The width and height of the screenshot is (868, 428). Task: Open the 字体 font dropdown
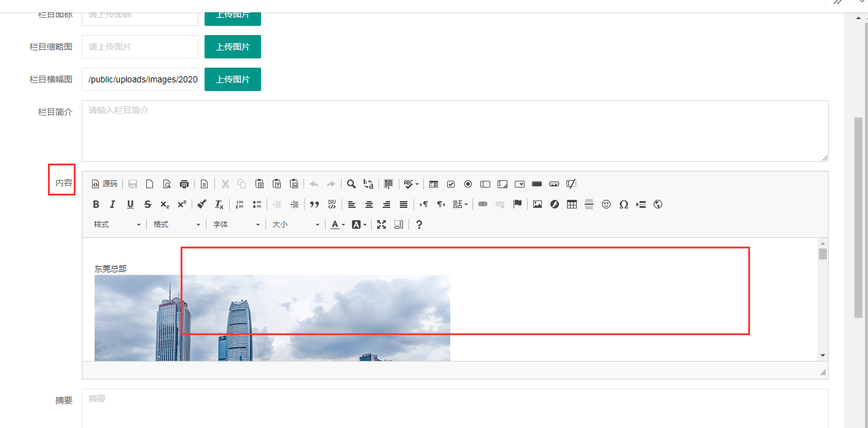[x=236, y=224]
